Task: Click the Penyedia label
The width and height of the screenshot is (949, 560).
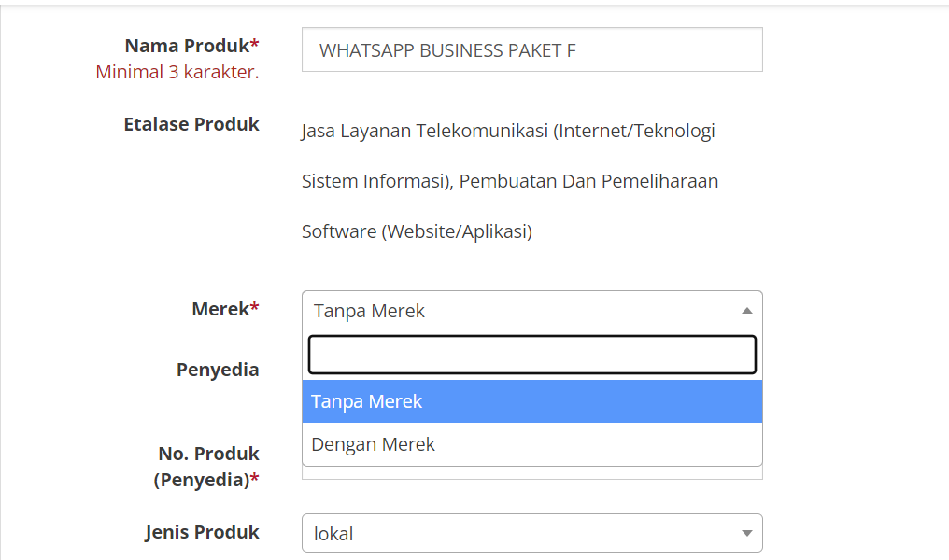Action: [218, 371]
